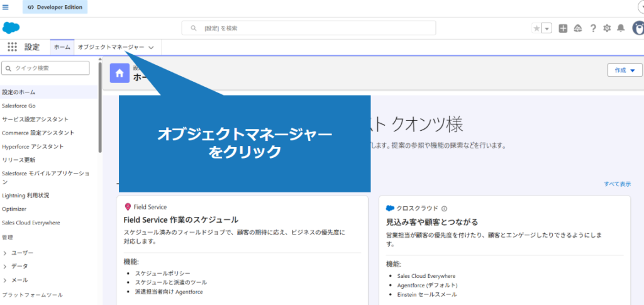Expand the ユーザー tree section
The image size is (644, 305).
point(5,253)
